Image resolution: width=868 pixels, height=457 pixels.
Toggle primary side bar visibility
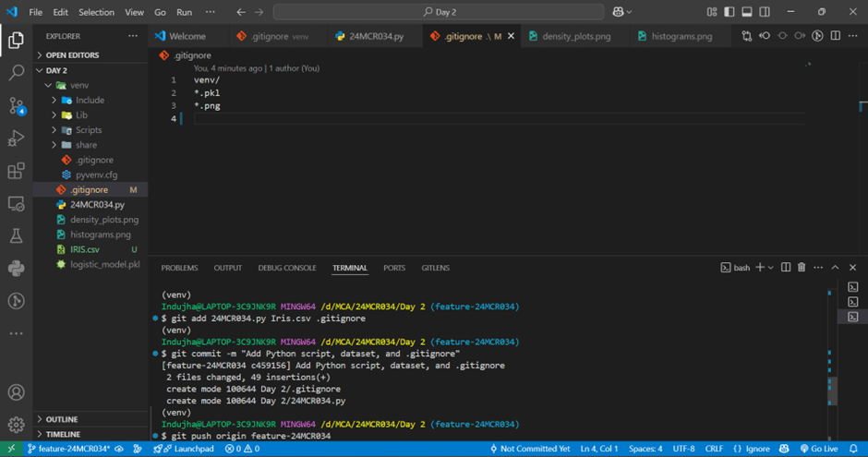coord(729,12)
